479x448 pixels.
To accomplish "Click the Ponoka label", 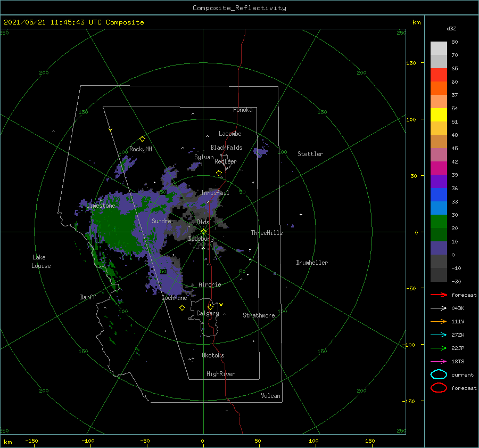I will point(243,110).
